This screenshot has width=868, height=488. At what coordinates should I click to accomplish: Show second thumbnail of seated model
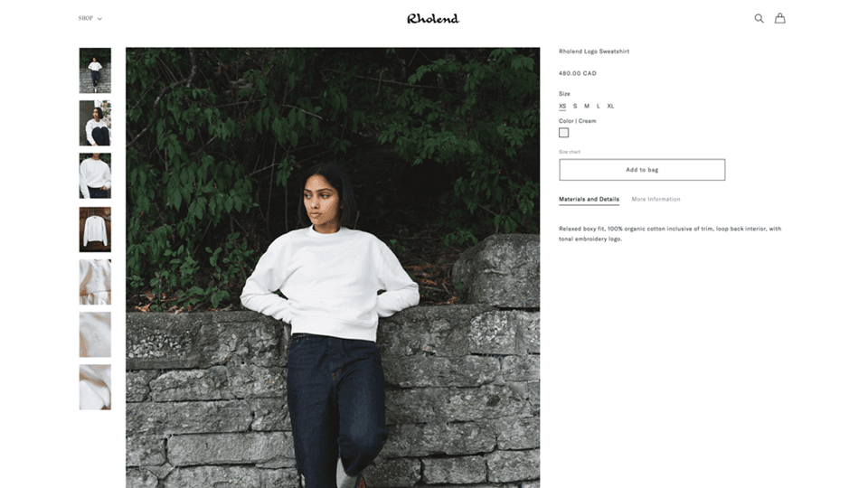tap(95, 123)
